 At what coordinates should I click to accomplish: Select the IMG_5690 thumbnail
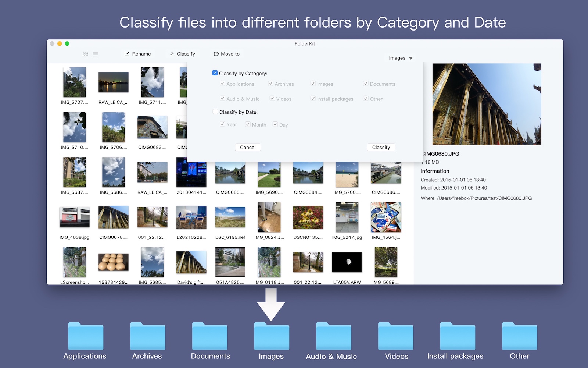[x=269, y=174]
